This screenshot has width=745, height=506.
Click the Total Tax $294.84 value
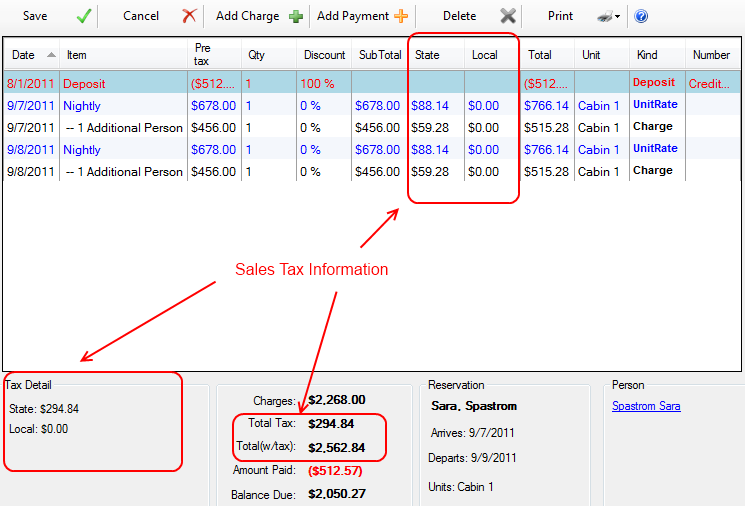coord(331,424)
